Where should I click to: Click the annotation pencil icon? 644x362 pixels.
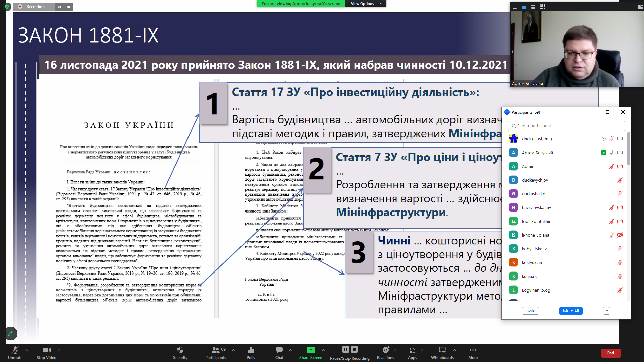coord(11,333)
